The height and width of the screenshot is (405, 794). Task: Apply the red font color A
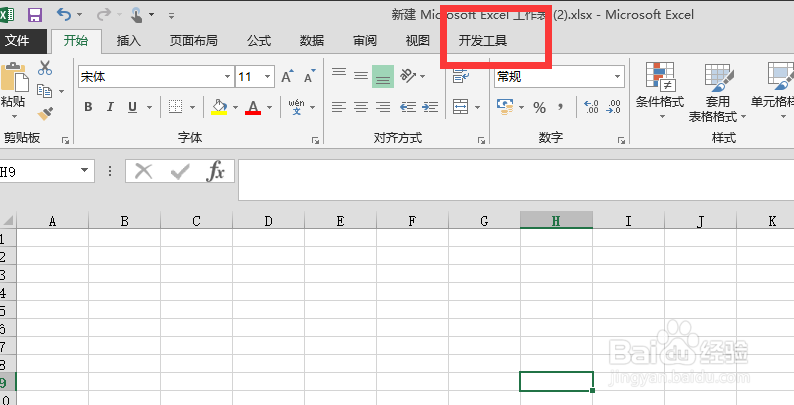[x=253, y=107]
